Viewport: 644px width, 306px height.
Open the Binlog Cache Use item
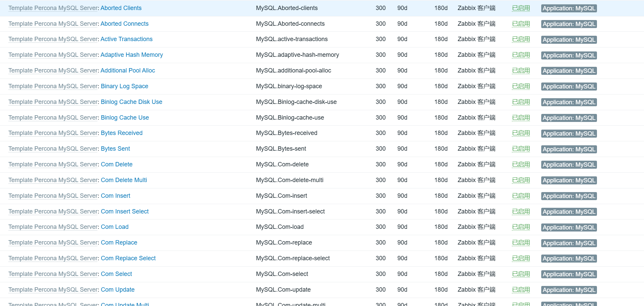tap(125, 118)
